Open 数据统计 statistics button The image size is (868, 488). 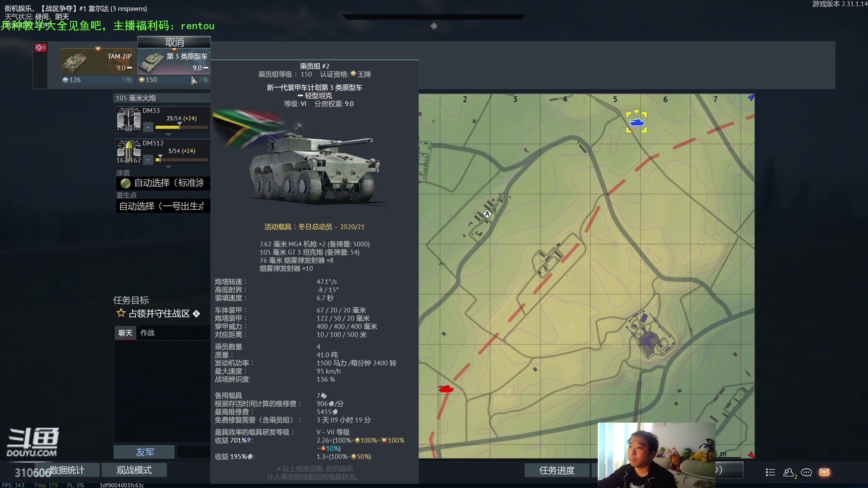[67, 470]
